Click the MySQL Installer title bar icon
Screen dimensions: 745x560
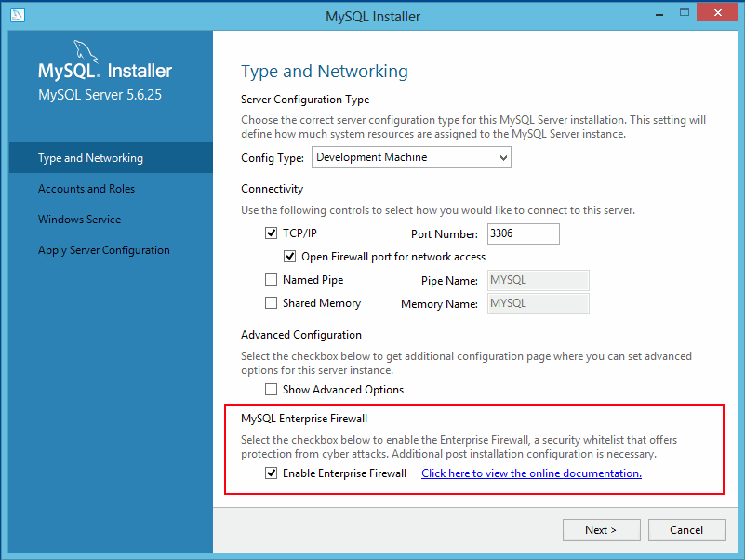point(17,16)
